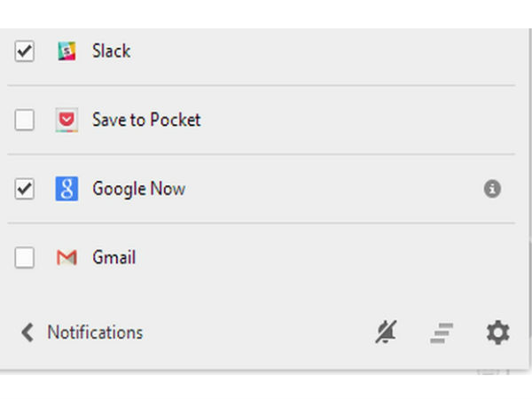
Task: Tick the Gmail notifications checkbox
Action: coord(25,257)
